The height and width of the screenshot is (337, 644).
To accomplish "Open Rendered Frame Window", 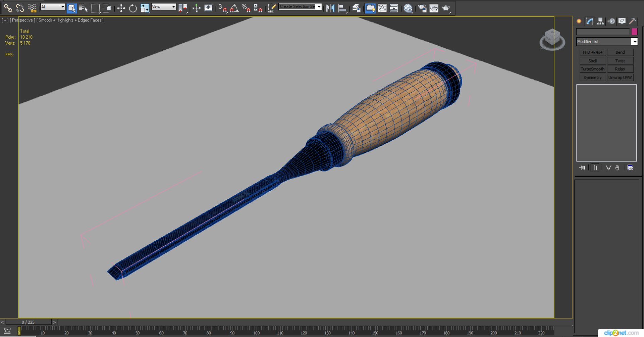I will 434,8.
